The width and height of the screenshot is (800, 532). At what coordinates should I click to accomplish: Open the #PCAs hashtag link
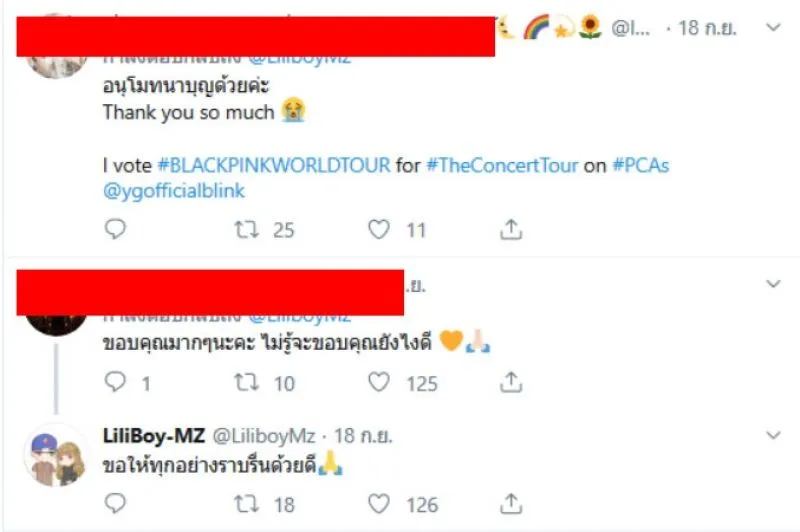(641, 165)
